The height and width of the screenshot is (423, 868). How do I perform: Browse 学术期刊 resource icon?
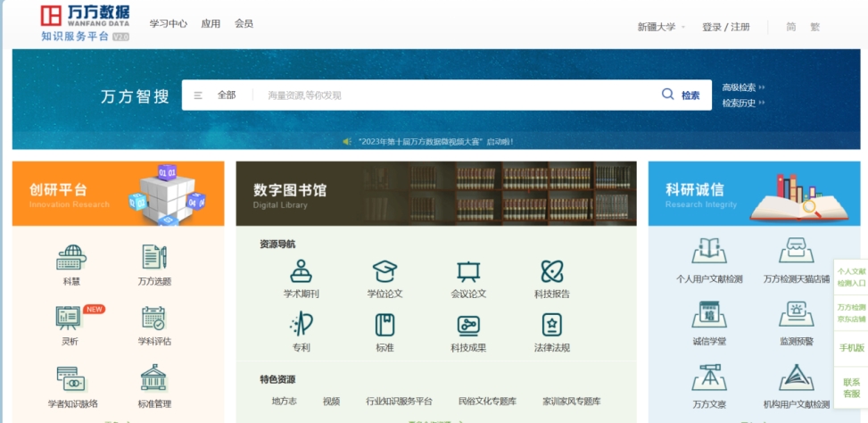[x=302, y=271]
